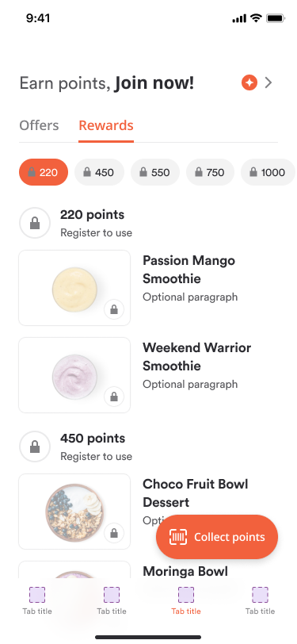The height and width of the screenshot is (644, 297).
Task: Open the first bottom tab icon
Action: pos(37,594)
